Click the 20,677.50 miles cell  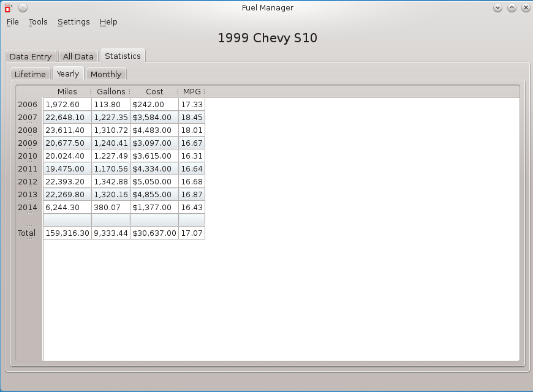click(x=67, y=143)
